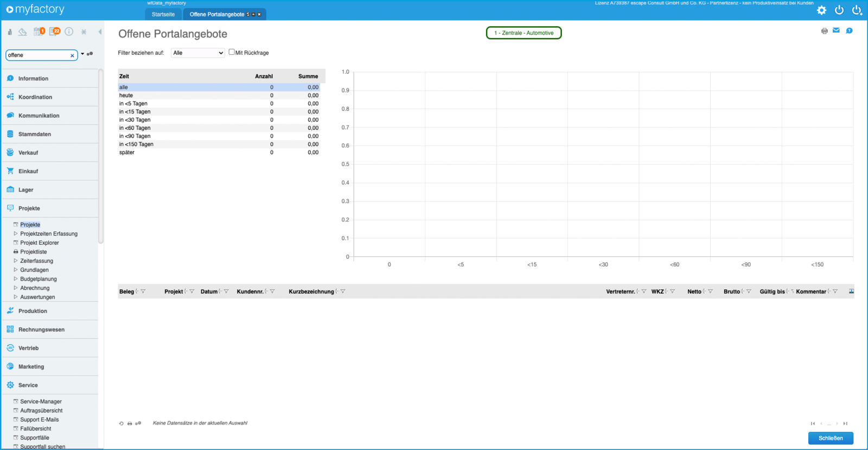Expand the Budgetplanung tree node

tap(16, 279)
